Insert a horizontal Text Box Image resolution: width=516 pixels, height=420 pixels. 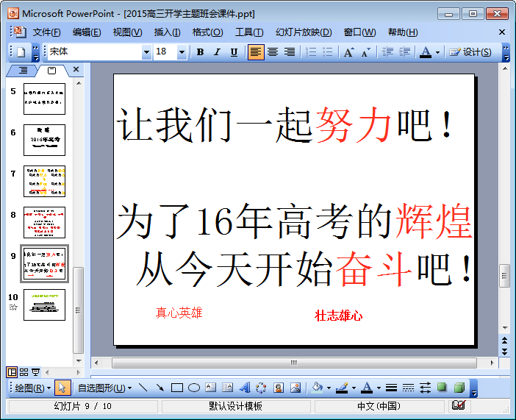point(211,388)
